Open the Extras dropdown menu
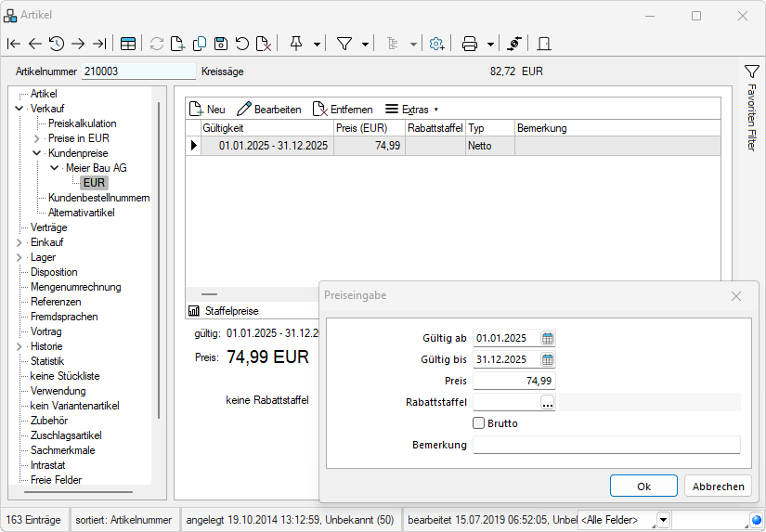The image size is (766, 532). pyautogui.click(x=411, y=110)
